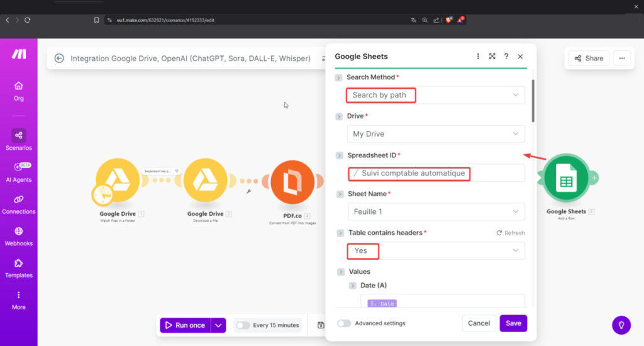Click the PDF.co module icon
Screen dimensions: 644x346
pyautogui.click(x=292, y=182)
